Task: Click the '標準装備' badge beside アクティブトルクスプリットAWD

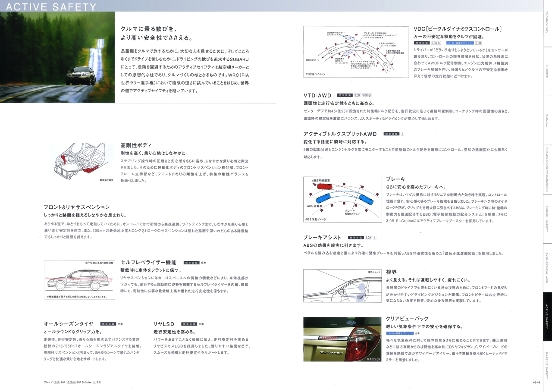Action: point(391,134)
